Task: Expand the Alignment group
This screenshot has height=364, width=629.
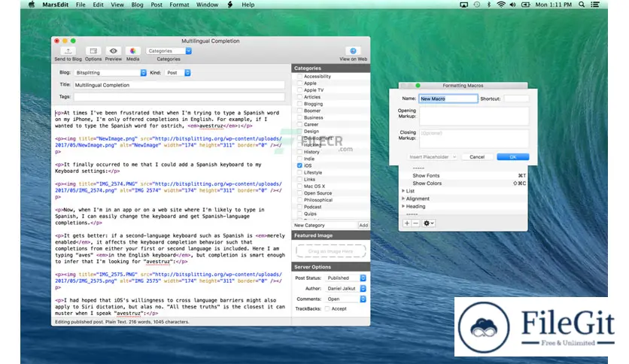Action: [x=403, y=199]
